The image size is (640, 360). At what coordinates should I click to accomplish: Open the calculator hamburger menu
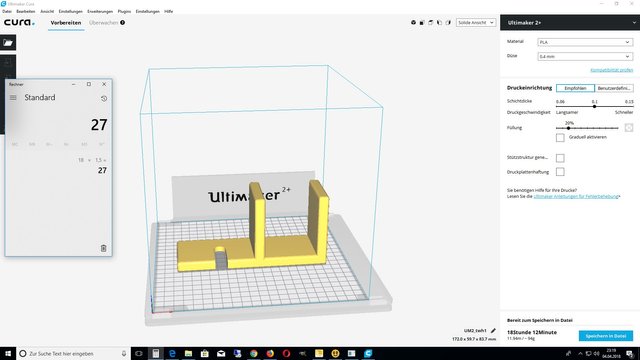(x=13, y=98)
